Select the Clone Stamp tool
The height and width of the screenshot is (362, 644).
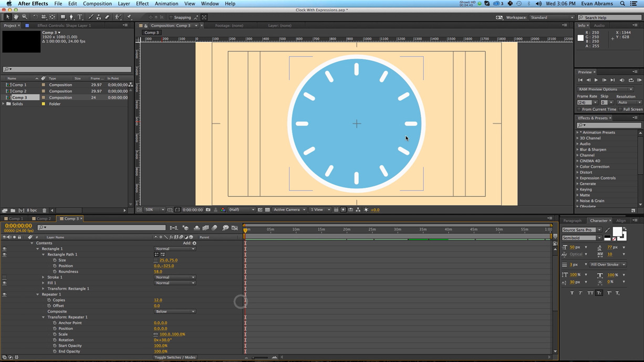tap(99, 16)
